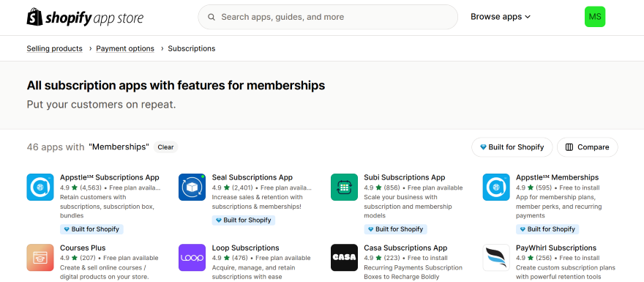Click Loop Subscriptions "(476)" review count
The image size is (644, 282).
[240, 258]
